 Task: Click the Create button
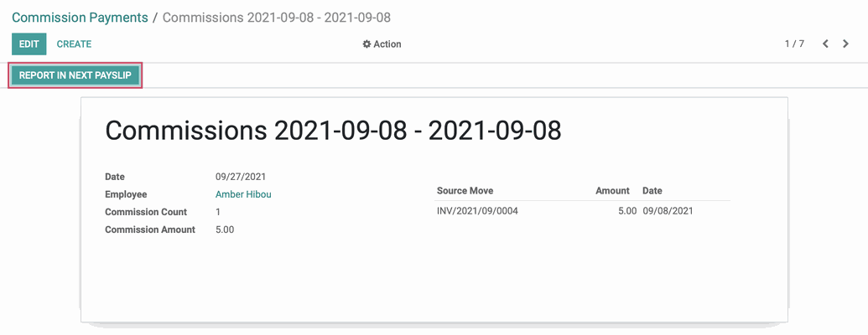point(74,44)
